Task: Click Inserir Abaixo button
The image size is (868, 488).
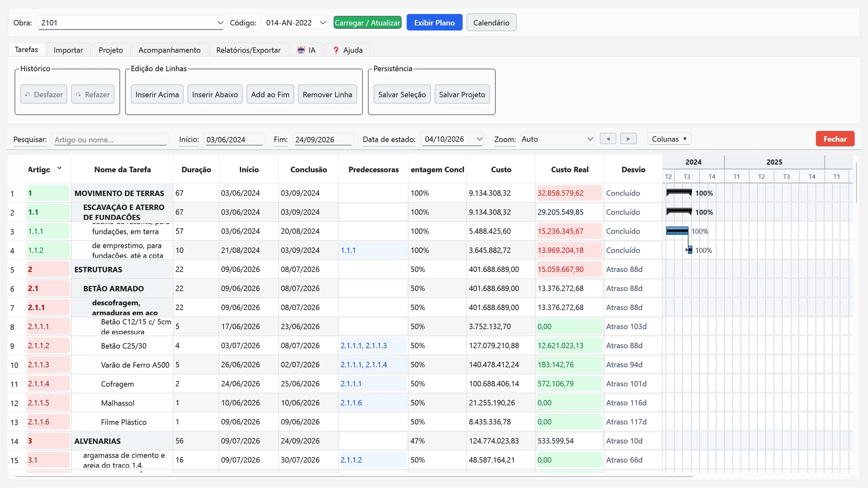Action: [215, 94]
